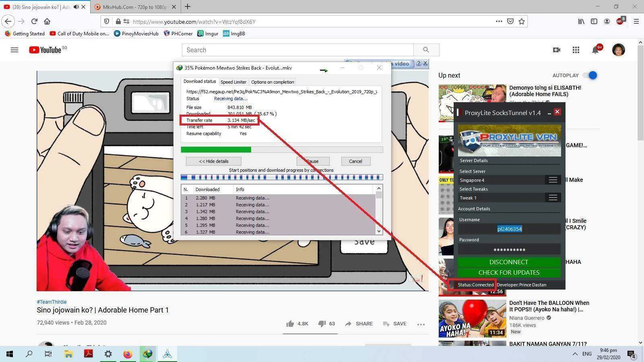644x362 pixels.
Task: Open Windows Action Center notifications
Action: [x=632, y=354]
